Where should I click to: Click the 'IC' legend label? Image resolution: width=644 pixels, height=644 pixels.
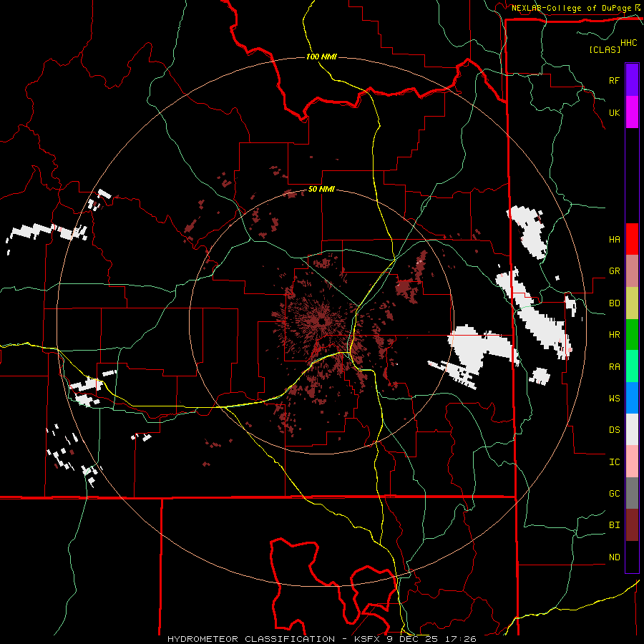614,462
